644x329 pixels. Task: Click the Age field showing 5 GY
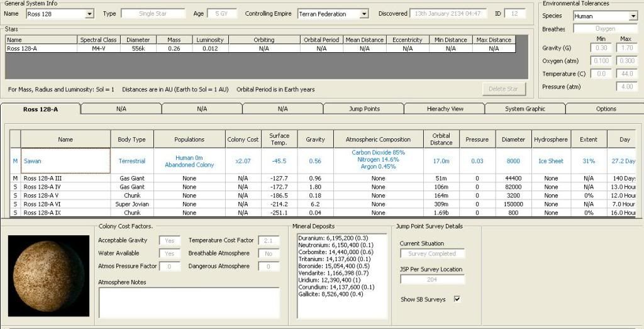click(222, 14)
